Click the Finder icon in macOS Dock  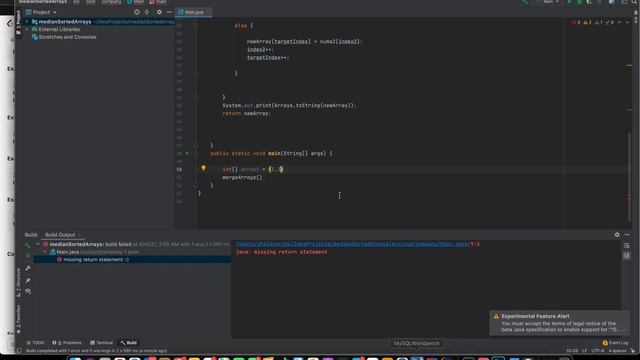(75, 358)
